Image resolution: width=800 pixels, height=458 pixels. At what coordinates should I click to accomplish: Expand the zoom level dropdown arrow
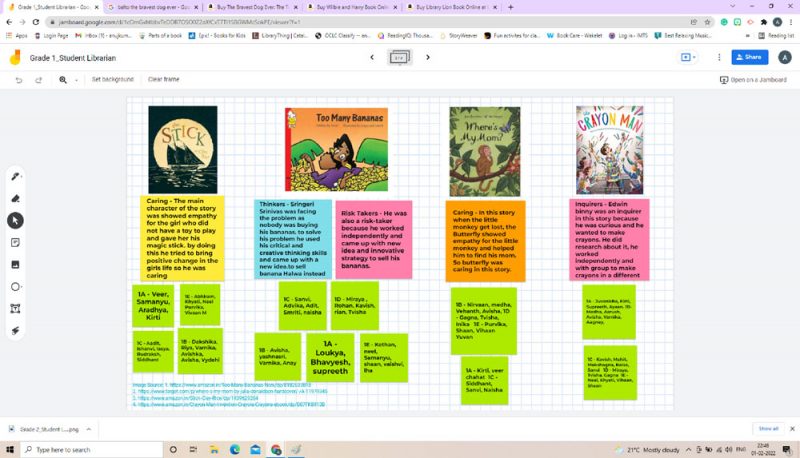[x=76, y=80]
